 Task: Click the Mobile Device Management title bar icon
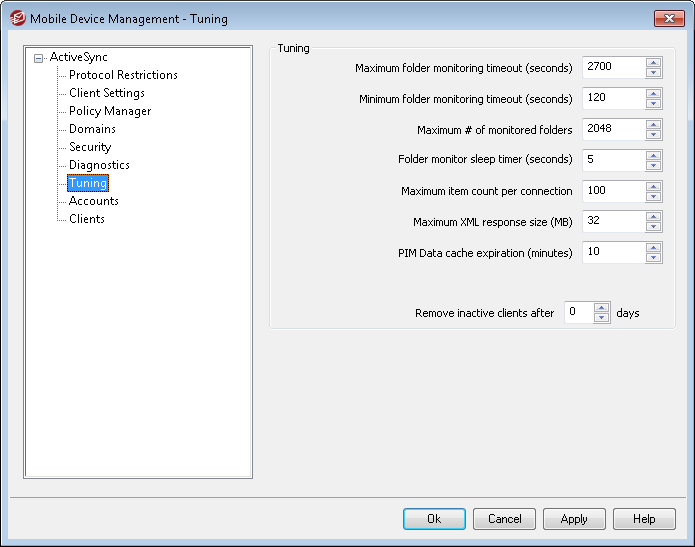click(17, 18)
